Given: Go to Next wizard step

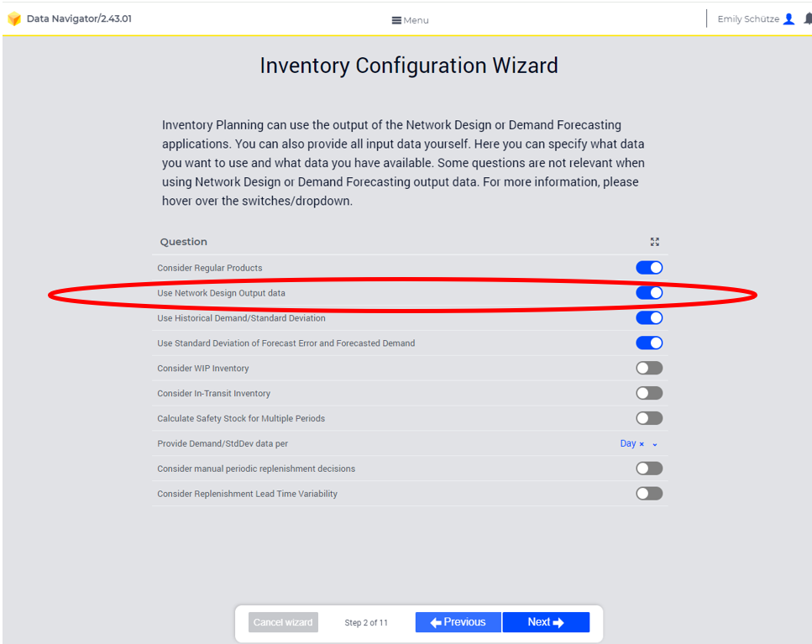Looking at the screenshot, I should pos(546,622).
